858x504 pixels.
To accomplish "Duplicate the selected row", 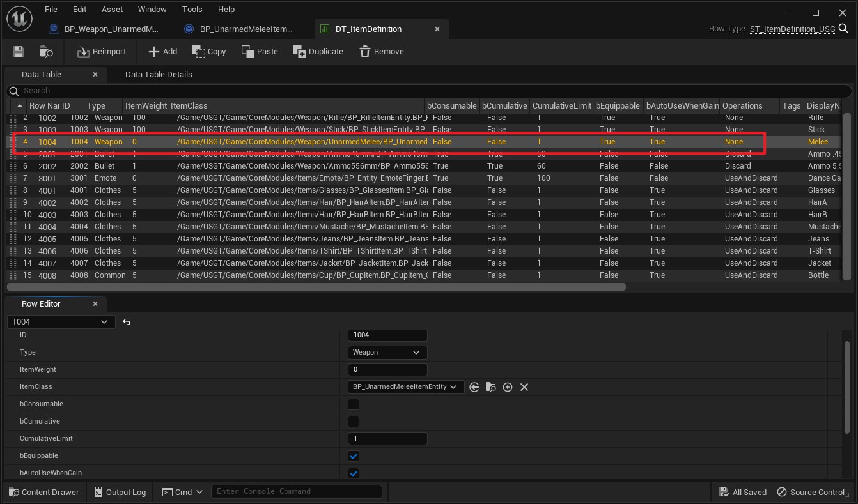I will click(318, 52).
